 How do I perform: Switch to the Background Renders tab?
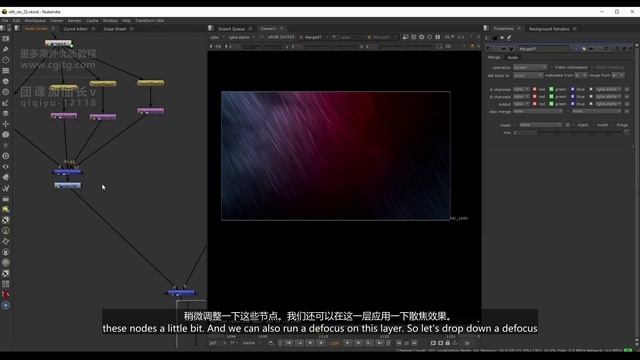coord(549,29)
